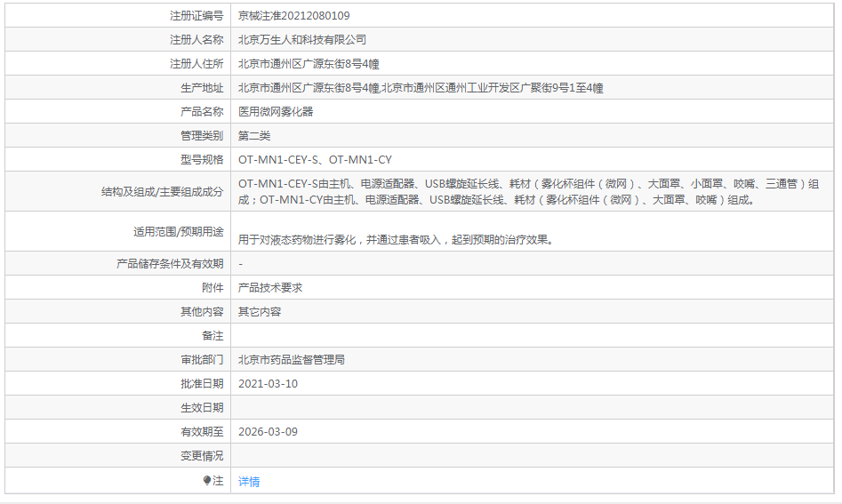Select expiry date 2026-03-09
This screenshot has width=842, height=504.
[x=268, y=431]
